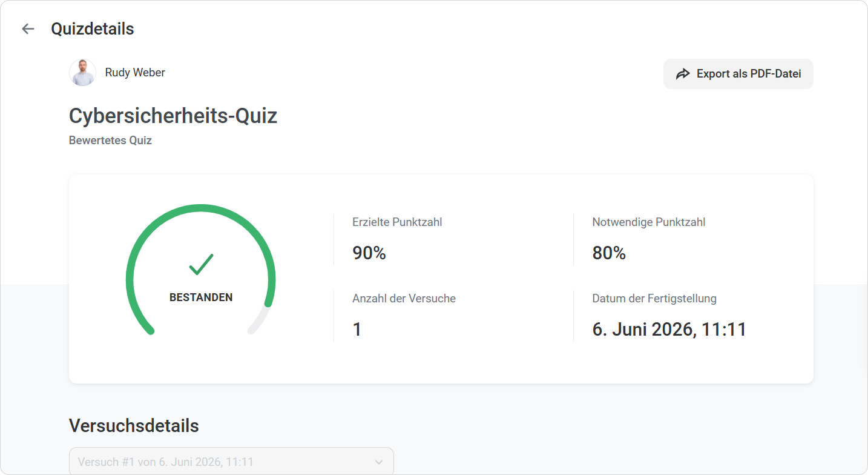Screen dimensions: 868x475
Task: Select the 80% required score value
Action: [x=609, y=253]
